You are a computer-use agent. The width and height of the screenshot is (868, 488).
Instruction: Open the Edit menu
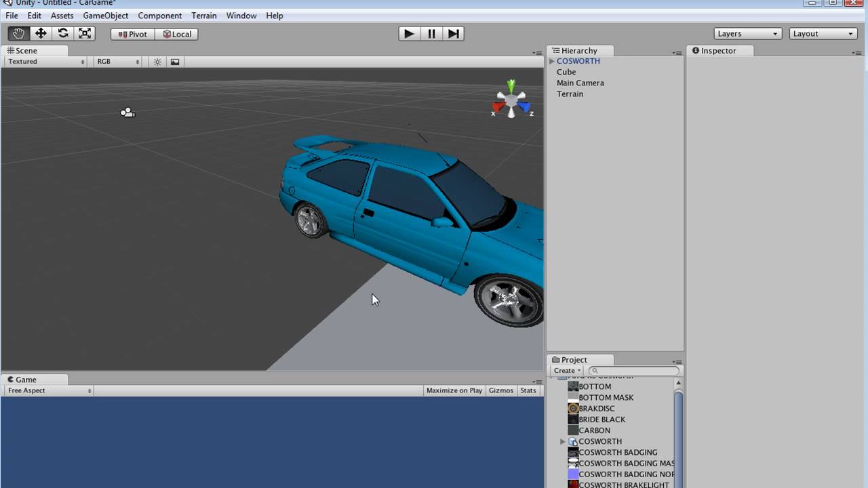(x=35, y=16)
